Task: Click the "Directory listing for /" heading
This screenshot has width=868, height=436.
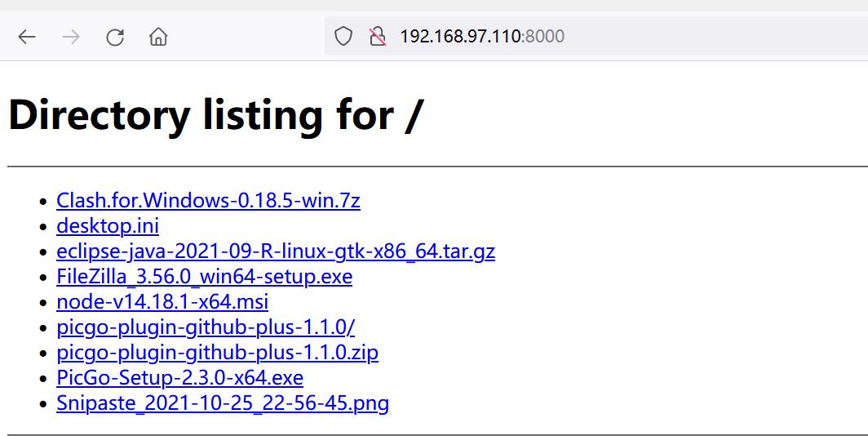Action: point(215,115)
